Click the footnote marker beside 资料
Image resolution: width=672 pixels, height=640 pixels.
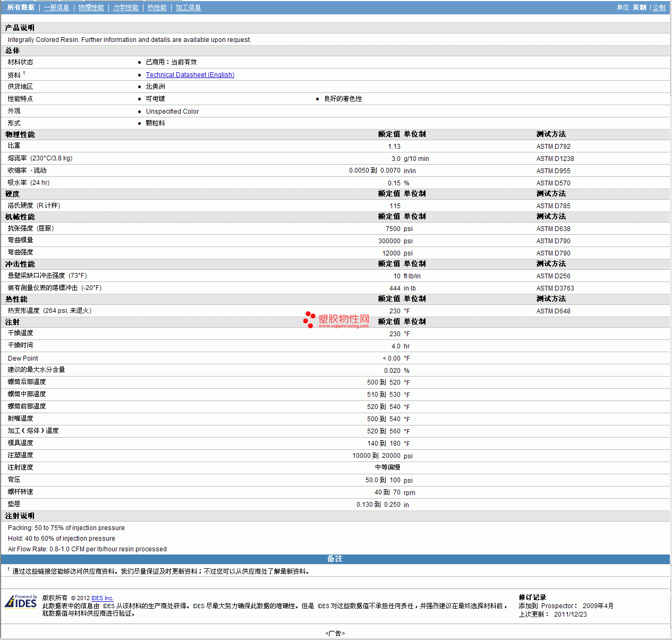pos(24,73)
